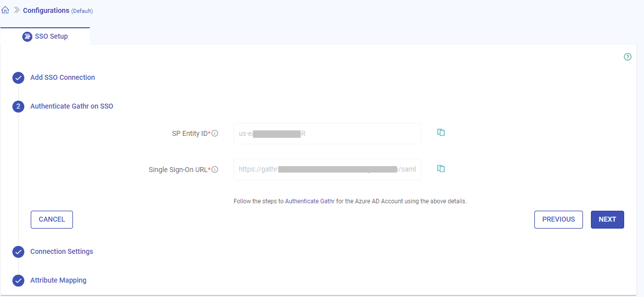Copy the SP Entity ID value
This screenshot has height=297, width=644.
(441, 132)
